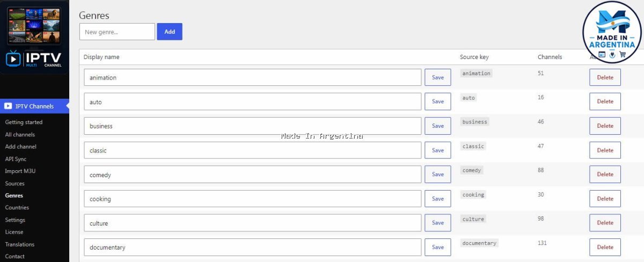Screen dimensions: 644x262
Task: Open API Sync in the sidebar
Action: click(16, 159)
